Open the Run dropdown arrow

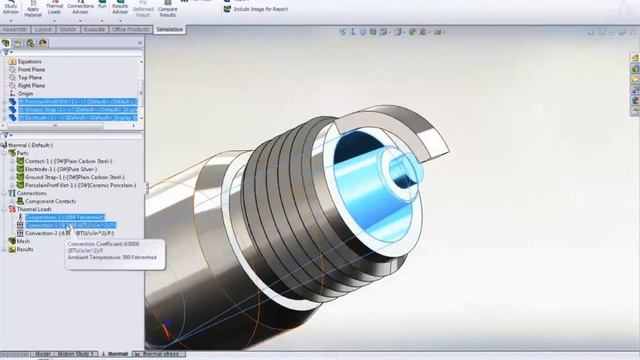point(102,20)
